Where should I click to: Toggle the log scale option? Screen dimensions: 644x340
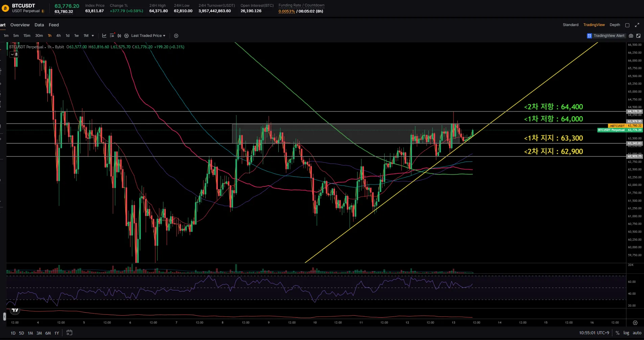(x=626, y=333)
